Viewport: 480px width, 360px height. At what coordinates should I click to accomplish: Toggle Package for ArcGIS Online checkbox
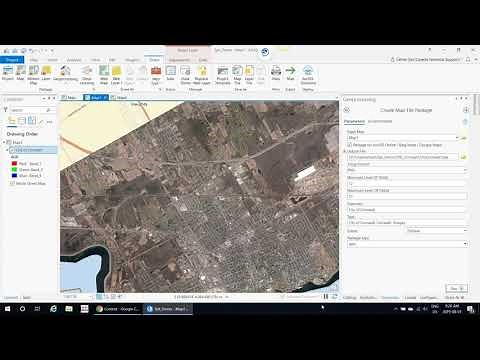point(349,145)
